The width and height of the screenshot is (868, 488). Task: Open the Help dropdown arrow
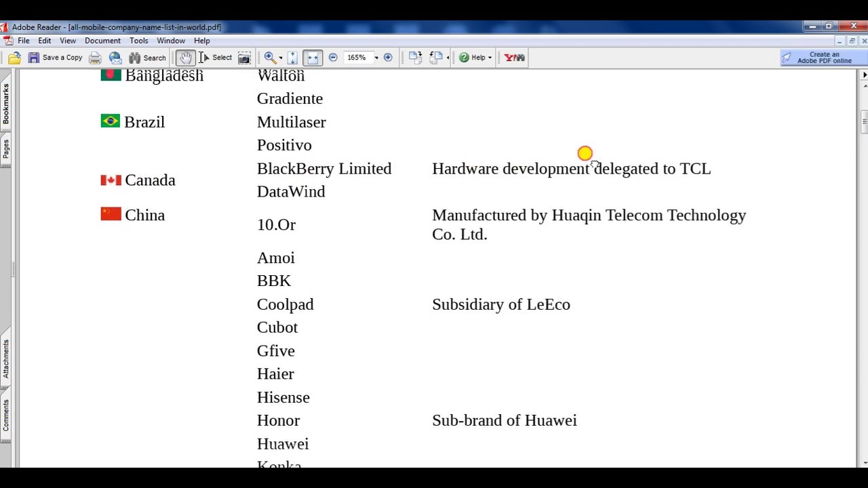490,58
